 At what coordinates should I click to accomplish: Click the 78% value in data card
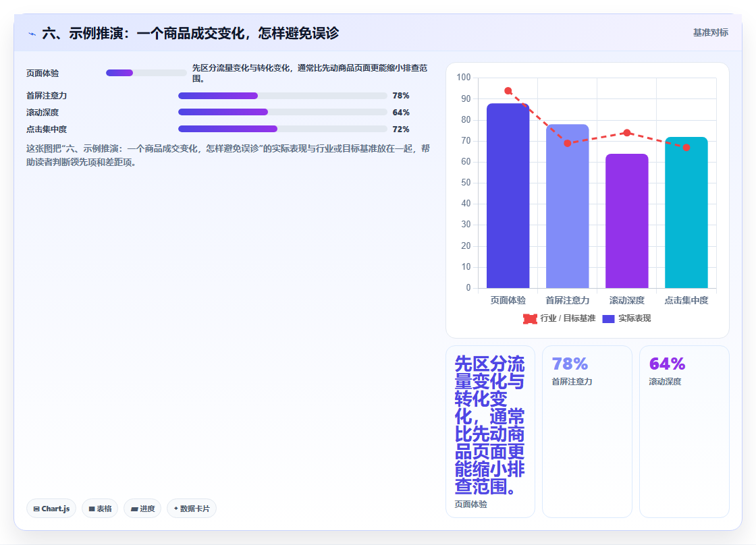pyautogui.click(x=570, y=364)
